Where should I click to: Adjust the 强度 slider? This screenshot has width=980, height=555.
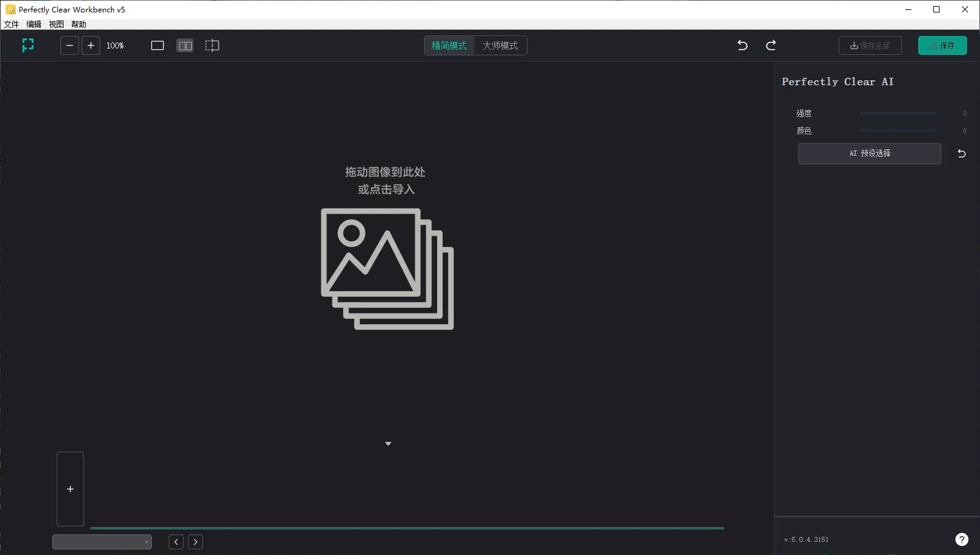tap(898, 113)
